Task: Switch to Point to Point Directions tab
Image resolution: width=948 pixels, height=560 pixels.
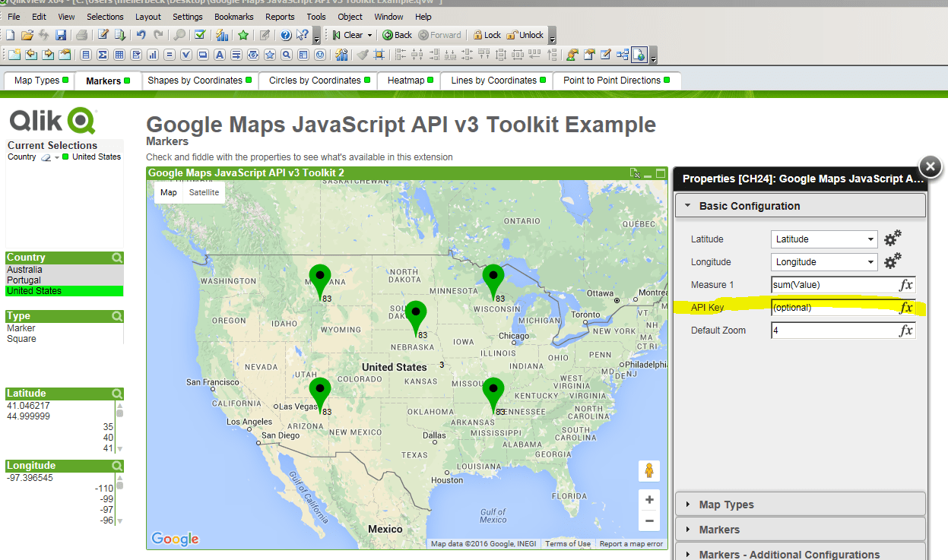Action: pyautogui.click(x=617, y=81)
